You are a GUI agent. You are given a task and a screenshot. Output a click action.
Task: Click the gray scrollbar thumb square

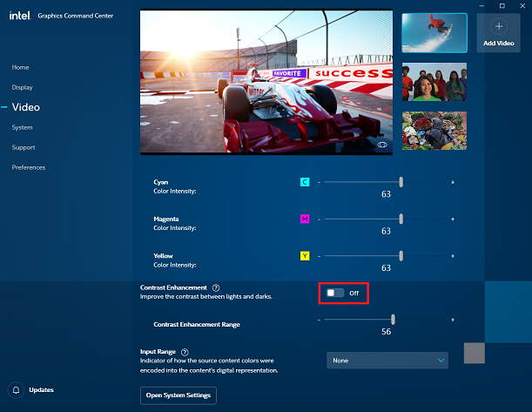[475, 353]
